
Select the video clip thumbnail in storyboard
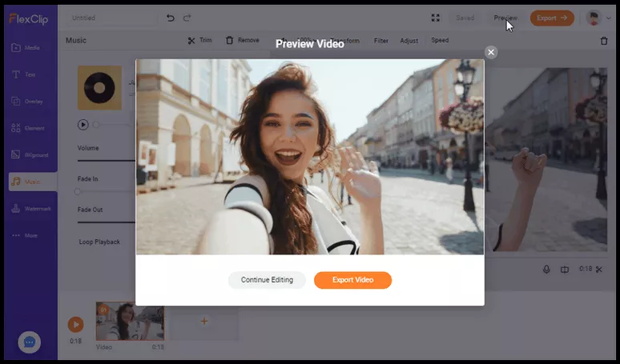(130, 322)
